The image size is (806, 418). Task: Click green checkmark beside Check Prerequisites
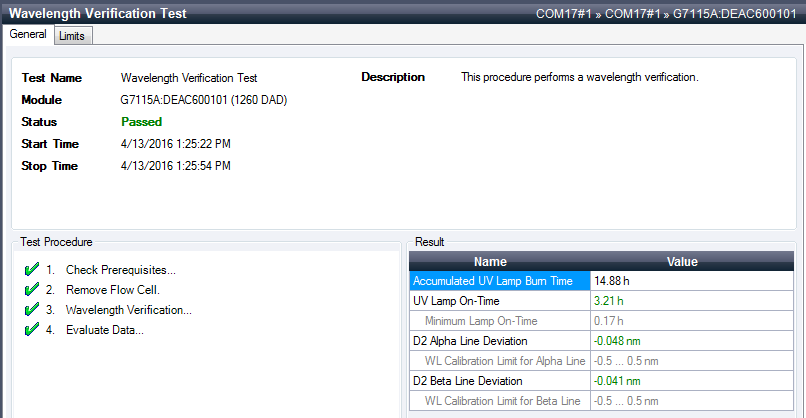coord(31,270)
